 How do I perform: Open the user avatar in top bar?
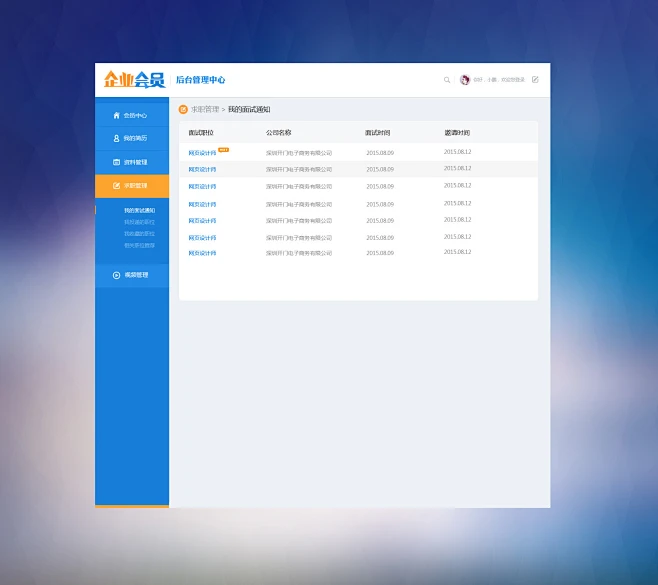coord(465,80)
